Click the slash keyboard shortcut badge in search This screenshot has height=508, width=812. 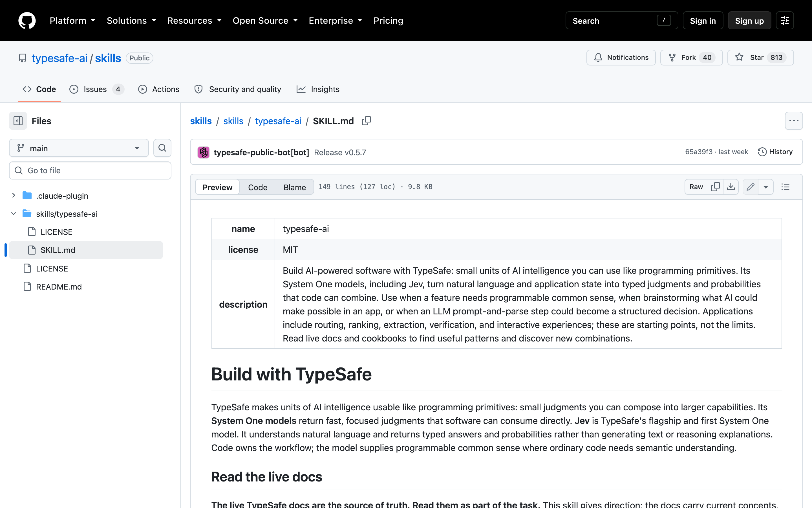coord(664,21)
